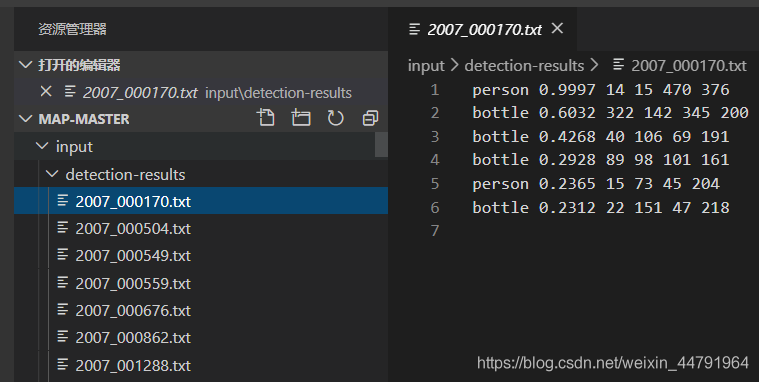This screenshot has width=759, height=382.
Task: Click the explorer panel scrollbar thumb
Action: [381, 144]
